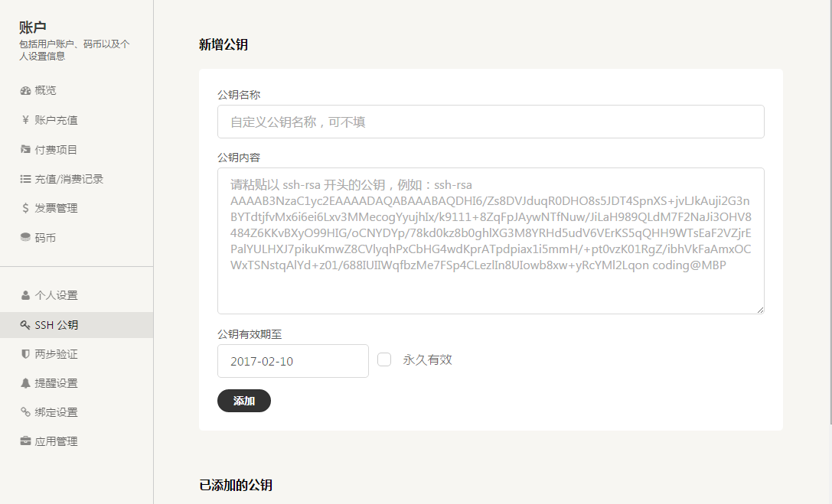Click the 永久有效 label text

coord(427,360)
